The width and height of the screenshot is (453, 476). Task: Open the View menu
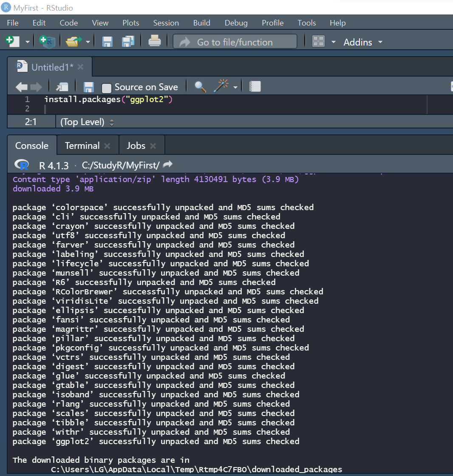[x=100, y=23]
